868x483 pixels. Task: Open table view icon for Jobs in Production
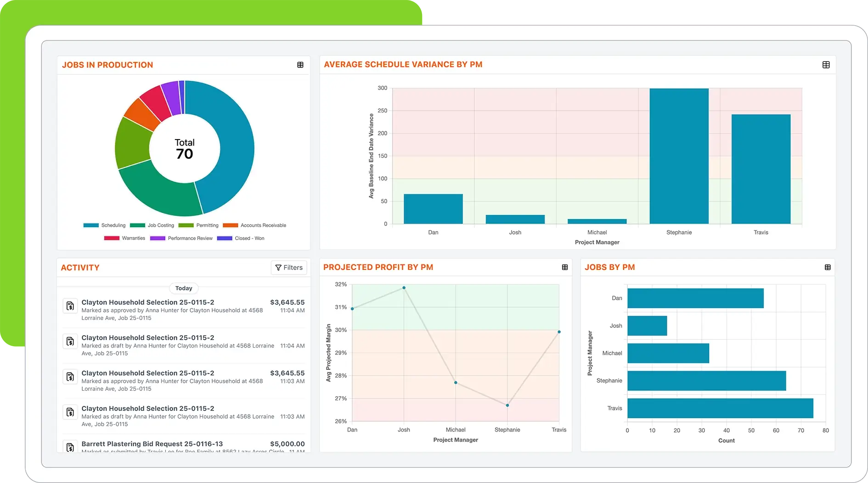point(300,65)
